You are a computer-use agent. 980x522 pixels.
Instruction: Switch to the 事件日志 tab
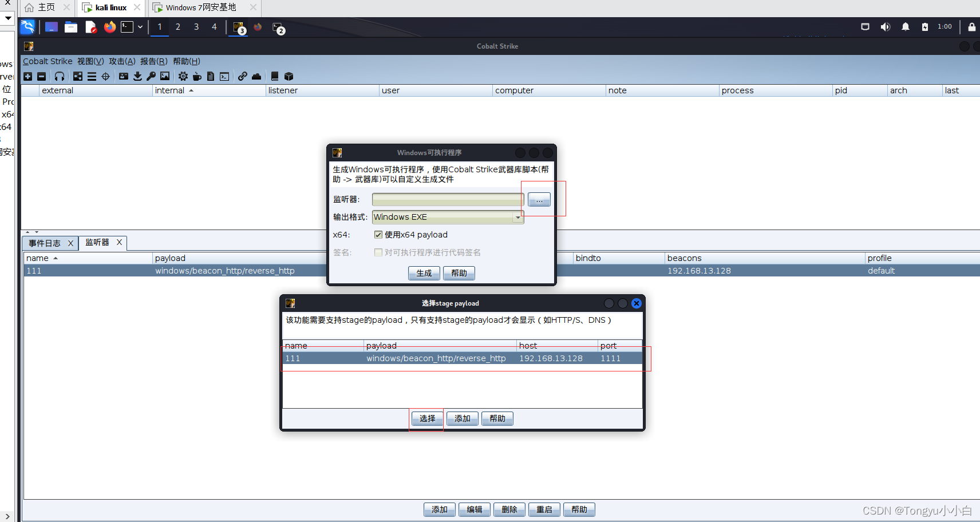45,243
